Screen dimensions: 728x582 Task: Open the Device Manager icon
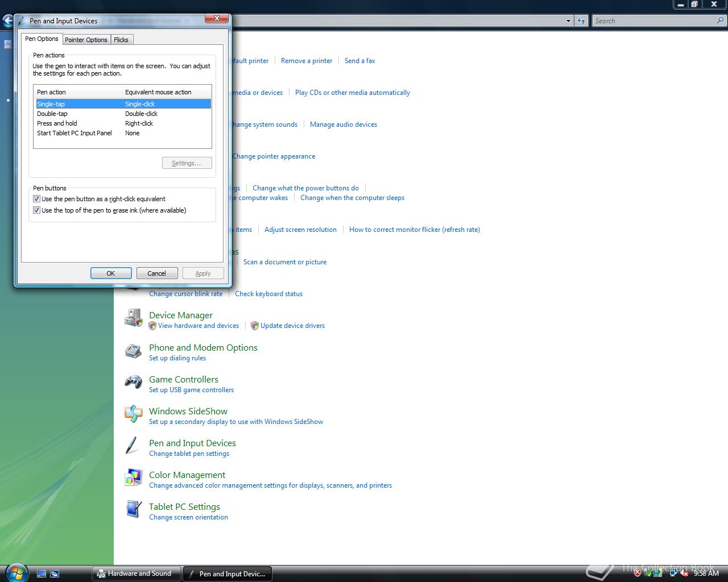[x=134, y=318]
